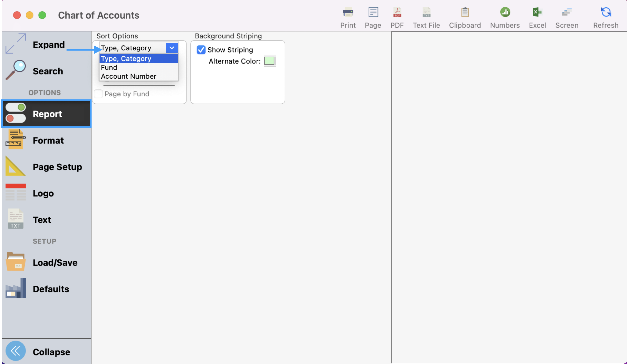The height and width of the screenshot is (364, 627).
Task: Collapse the Sort Options dropdown arrow
Action: 172,48
